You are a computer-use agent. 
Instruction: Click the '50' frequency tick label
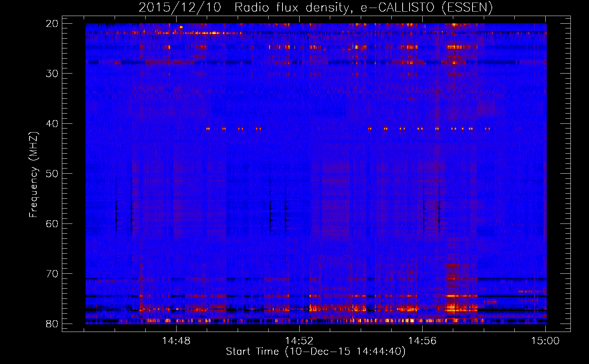pyautogui.click(x=52, y=174)
